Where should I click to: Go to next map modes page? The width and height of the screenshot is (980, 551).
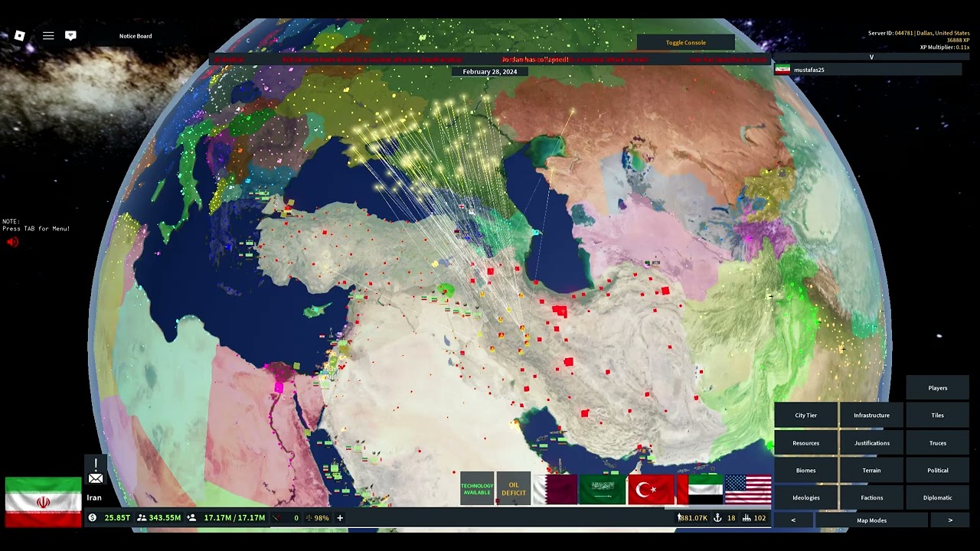950,520
